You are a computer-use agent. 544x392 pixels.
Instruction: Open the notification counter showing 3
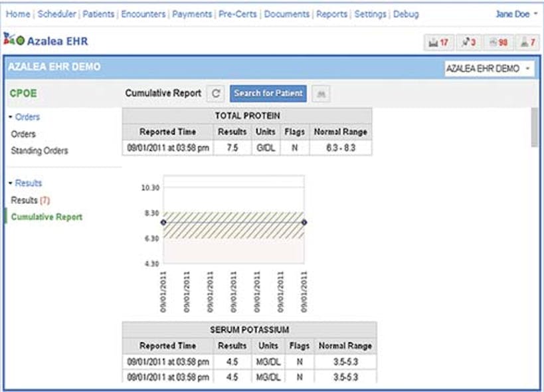tap(469, 43)
